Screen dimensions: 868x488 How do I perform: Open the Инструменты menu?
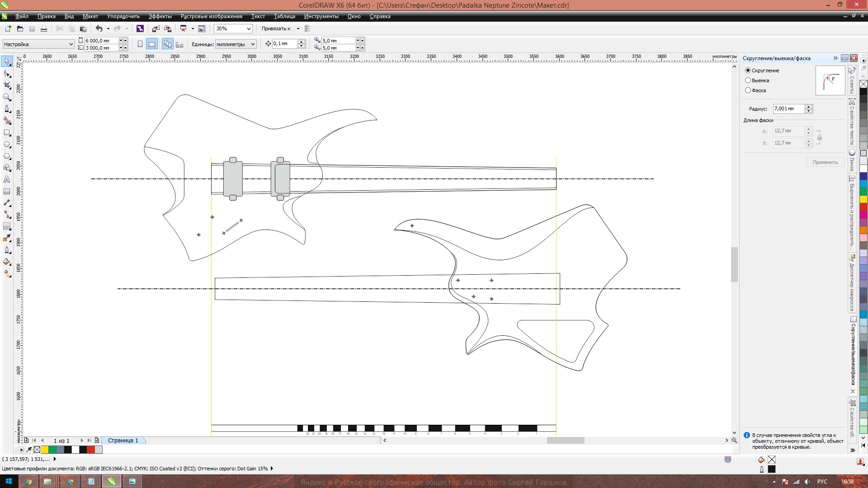pyautogui.click(x=321, y=16)
